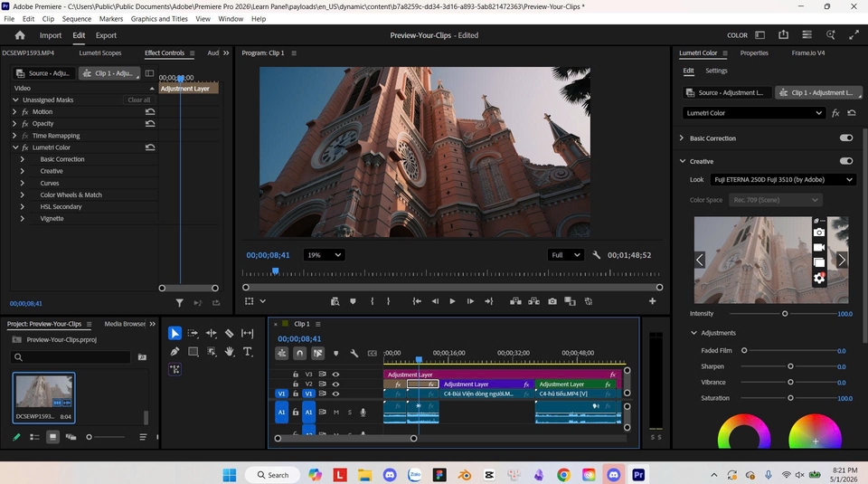Select the Ripple Edit tool
Viewport: 868px width, 484px height.
[211, 334]
